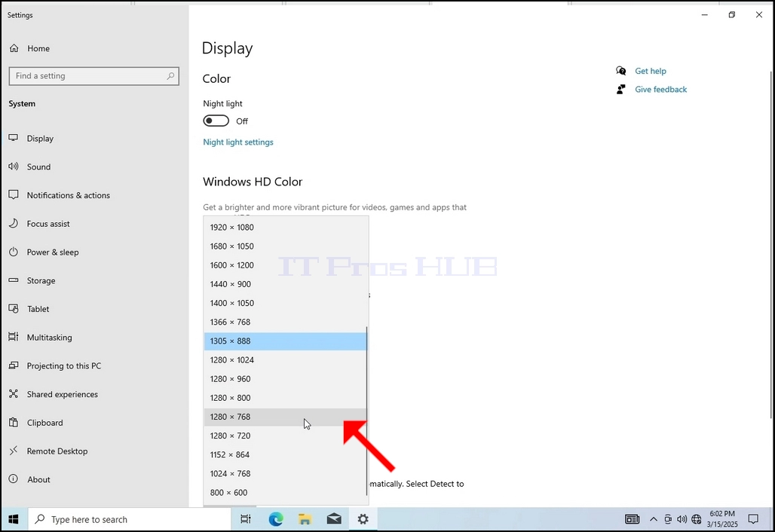
Task: Click the Get help link
Action: pyautogui.click(x=651, y=71)
